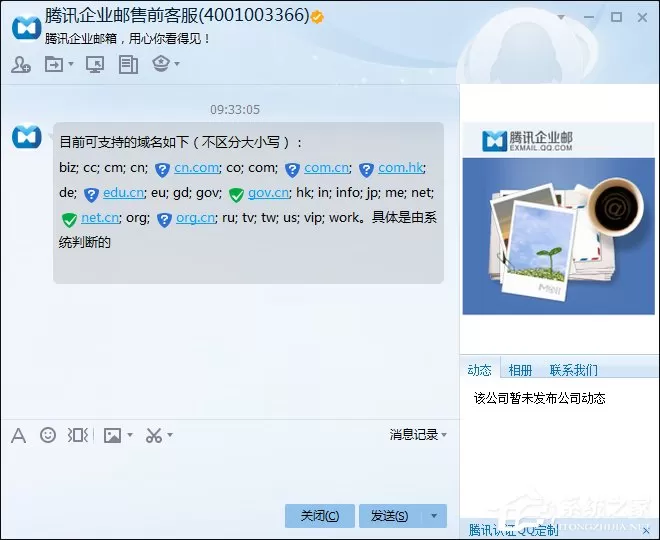Click the timestamp 09:33:05
This screenshot has width=660, height=540.
235,110
